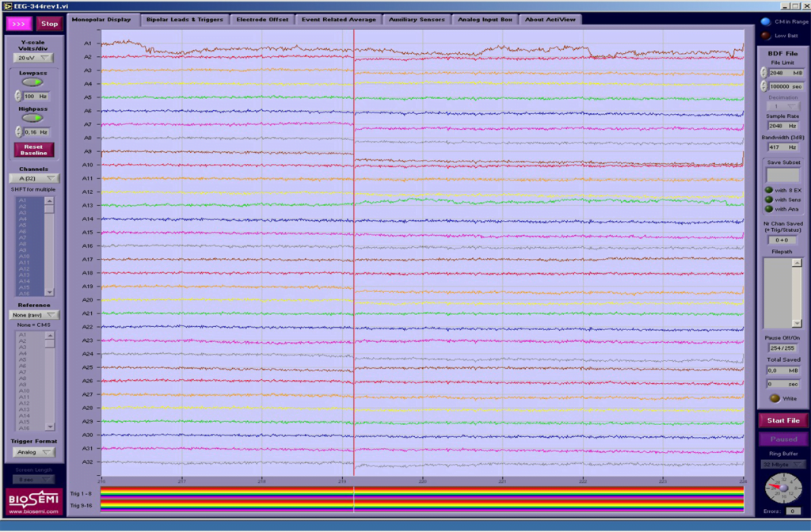Image resolution: width=811 pixels, height=532 pixels.
Task: Enable the 'with Ana' option
Action: click(769, 209)
